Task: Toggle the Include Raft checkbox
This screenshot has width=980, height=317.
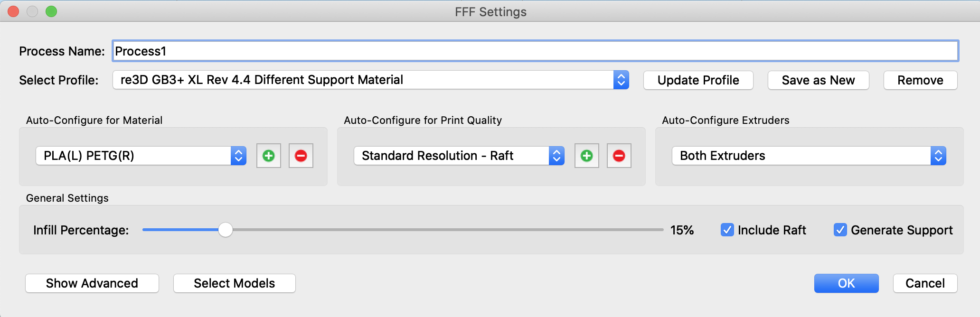Action: click(727, 230)
